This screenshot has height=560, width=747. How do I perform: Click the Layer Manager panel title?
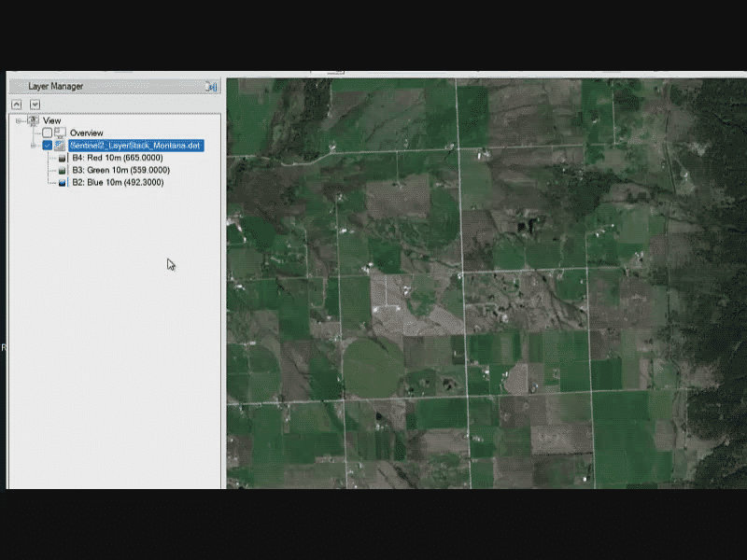coord(56,86)
